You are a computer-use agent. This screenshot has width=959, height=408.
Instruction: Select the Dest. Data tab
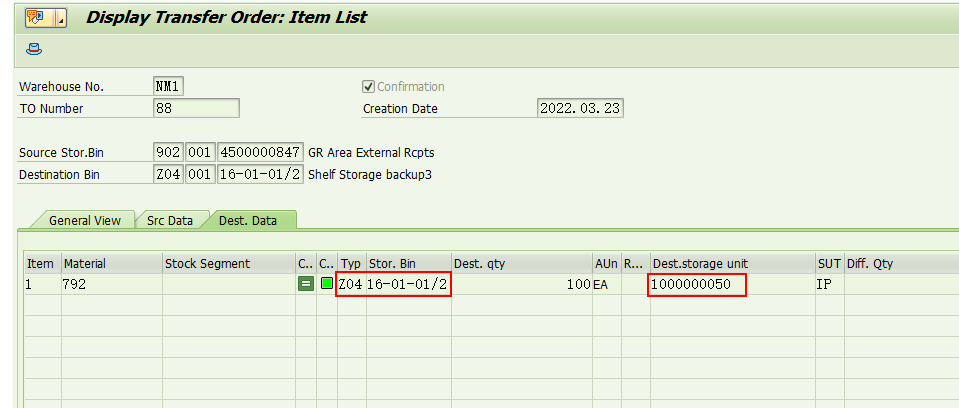tap(250, 220)
